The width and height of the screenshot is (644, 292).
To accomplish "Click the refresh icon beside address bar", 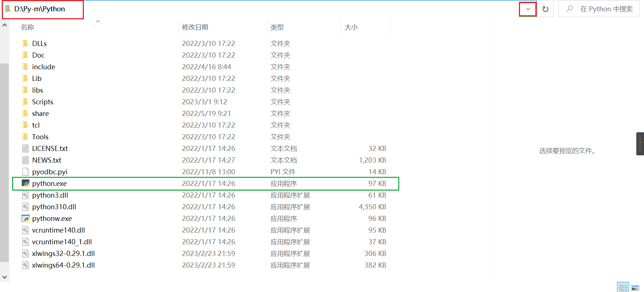I will (545, 9).
